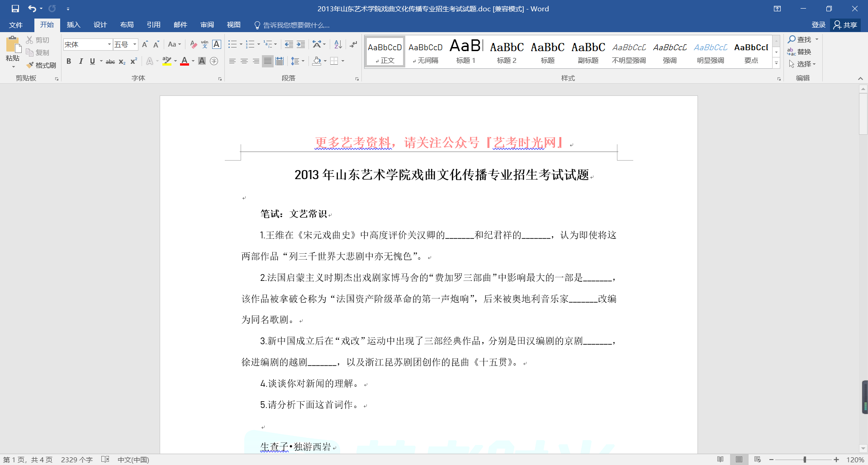Open the font name dropdown (宋体)
868x465 pixels.
(x=109, y=44)
